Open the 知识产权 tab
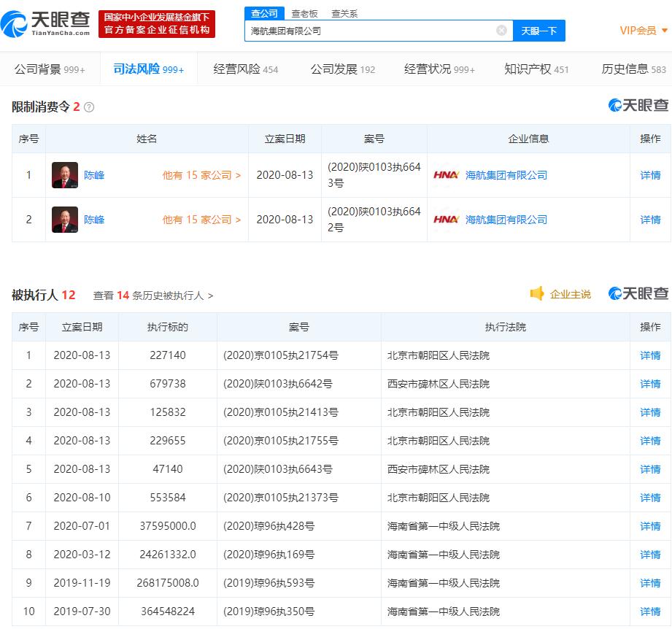Screen dimensions: 672x629 point(536,69)
